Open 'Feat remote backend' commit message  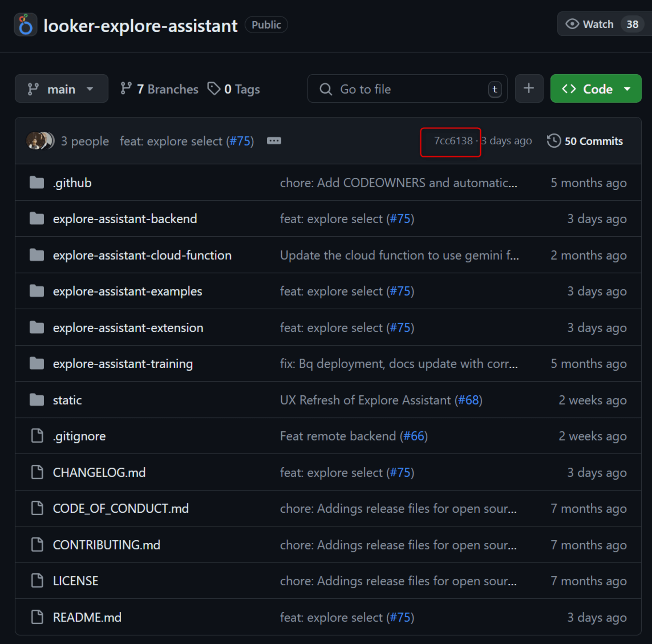tap(338, 436)
